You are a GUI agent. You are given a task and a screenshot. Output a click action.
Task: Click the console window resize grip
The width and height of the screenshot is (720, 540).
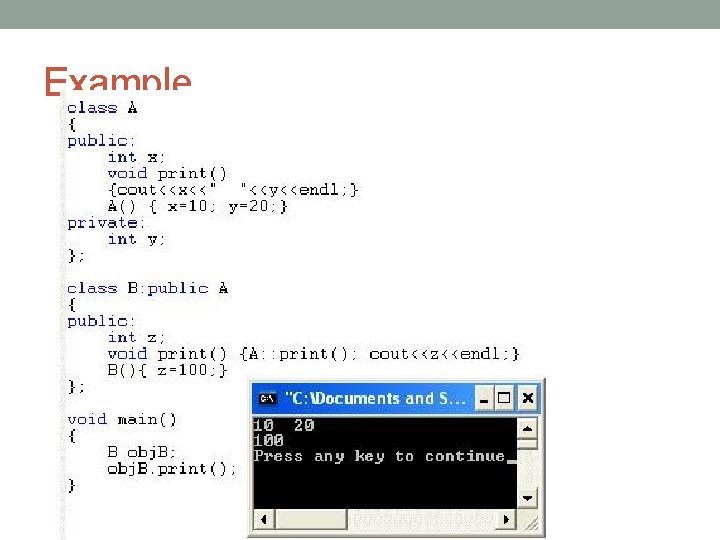click(x=531, y=523)
